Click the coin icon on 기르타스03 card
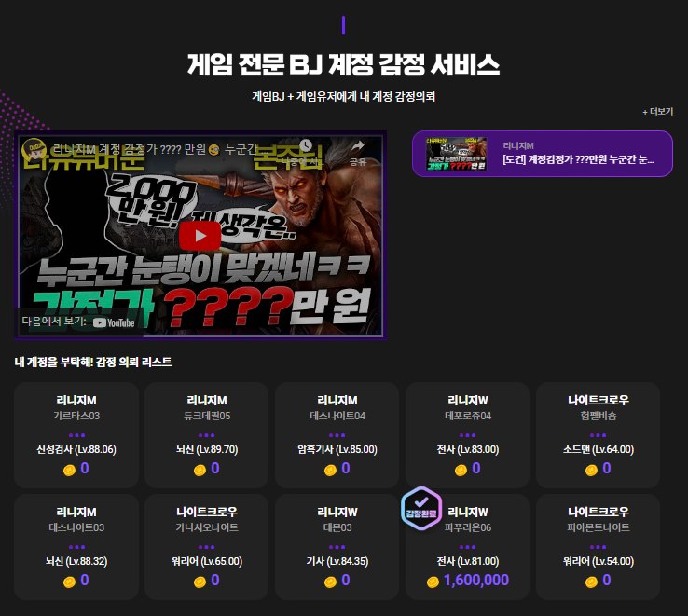This screenshot has width=688, height=616. [69, 471]
